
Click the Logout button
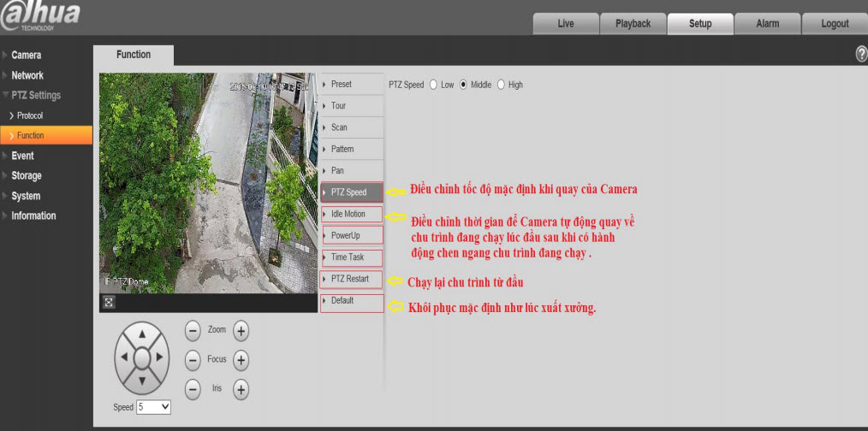click(x=835, y=24)
